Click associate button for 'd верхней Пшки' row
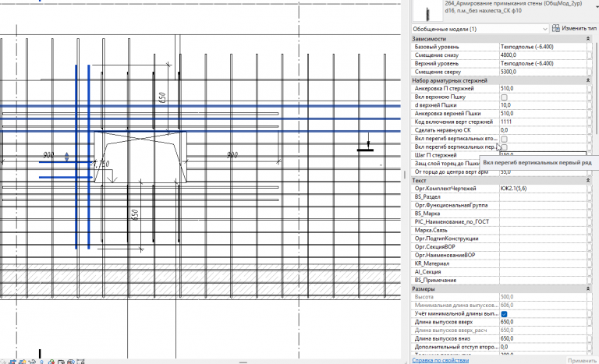This screenshot has height=364, width=599. pyautogui.click(x=590, y=105)
